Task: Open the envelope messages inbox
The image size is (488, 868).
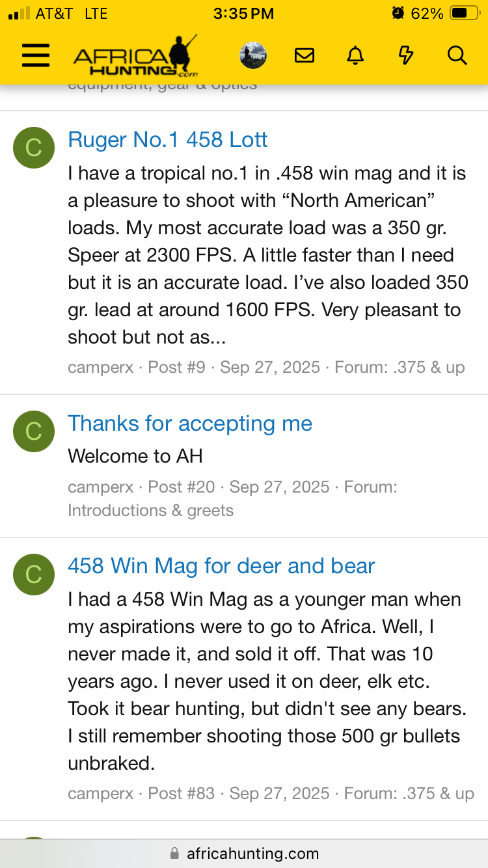Action: (305, 55)
